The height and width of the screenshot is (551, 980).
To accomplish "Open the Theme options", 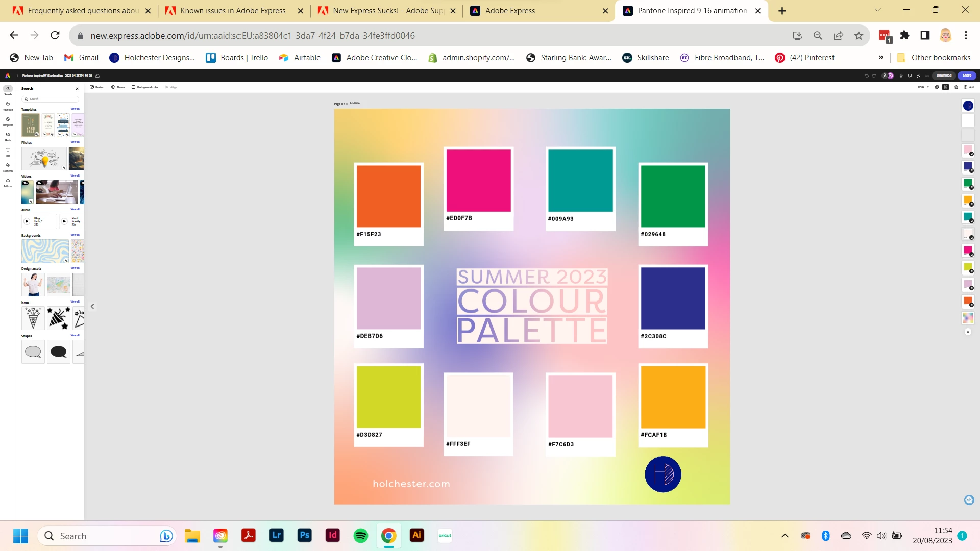I will click(118, 87).
